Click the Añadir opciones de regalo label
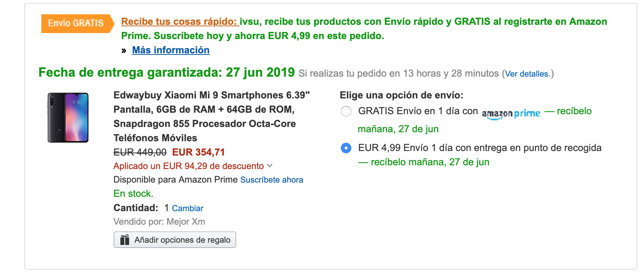 tap(182, 240)
